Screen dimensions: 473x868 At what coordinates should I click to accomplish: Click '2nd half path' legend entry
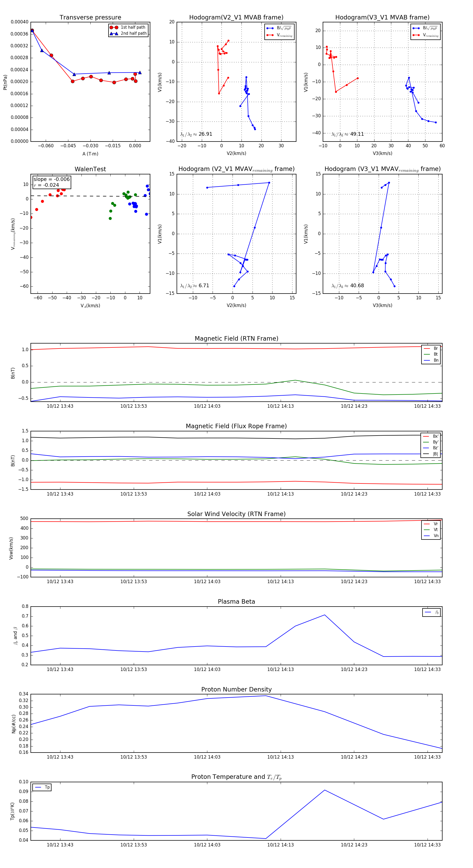[x=128, y=33]
